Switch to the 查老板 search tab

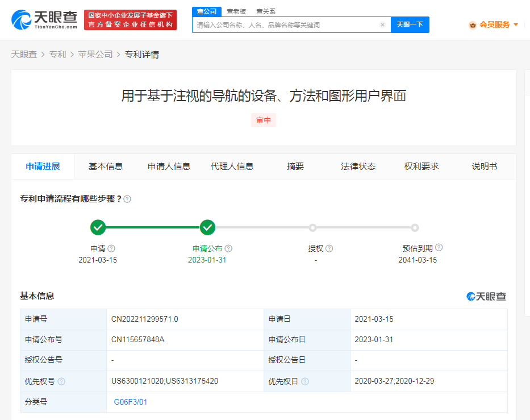point(236,11)
